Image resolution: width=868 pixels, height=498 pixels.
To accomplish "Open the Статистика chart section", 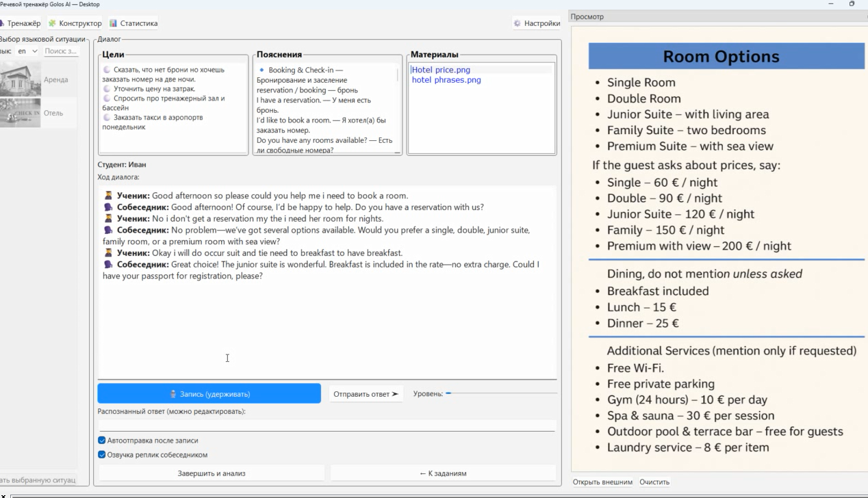I will coord(133,23).
